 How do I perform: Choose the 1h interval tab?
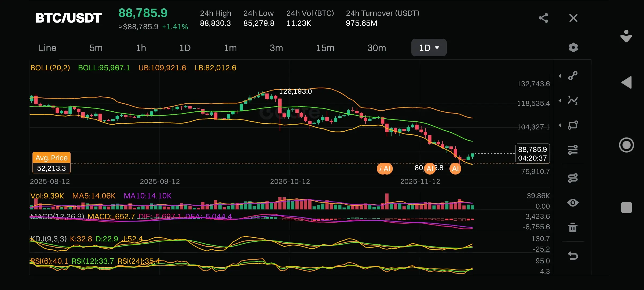[x=141, y=48]
